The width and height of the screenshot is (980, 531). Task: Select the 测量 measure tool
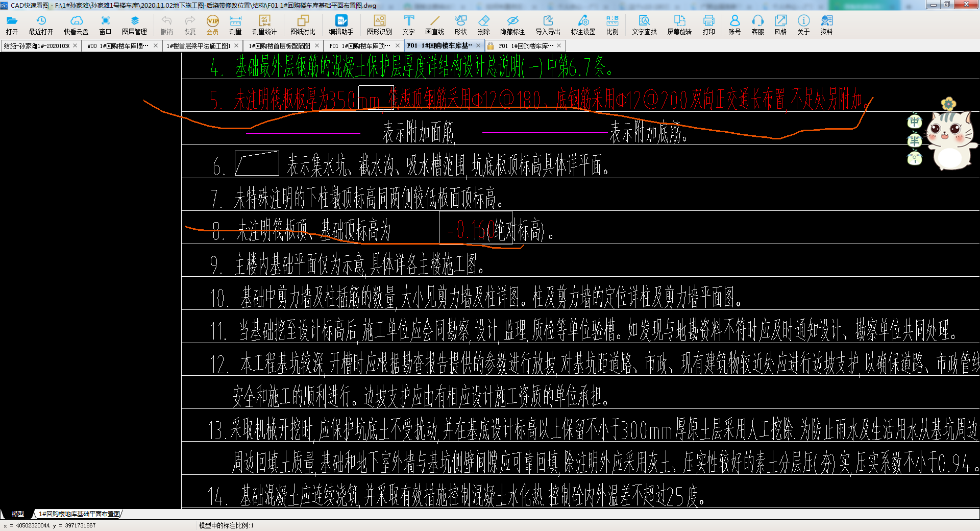235,25
